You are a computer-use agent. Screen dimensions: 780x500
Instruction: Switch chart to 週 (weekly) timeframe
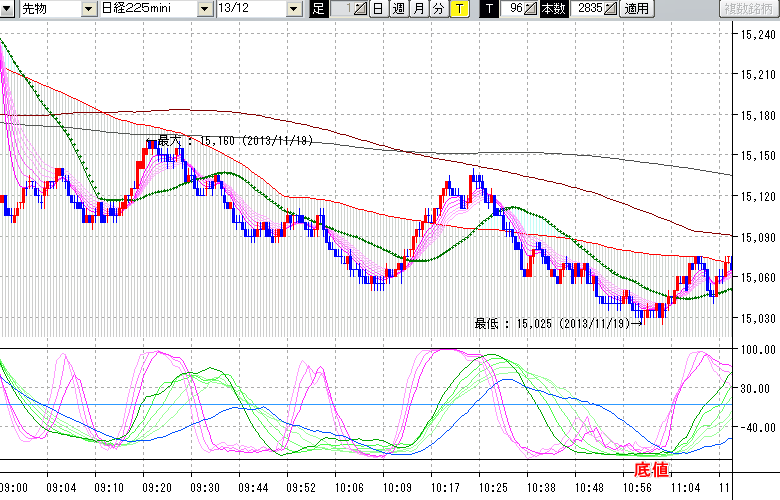pyautogui.click(x=398, y=9)
